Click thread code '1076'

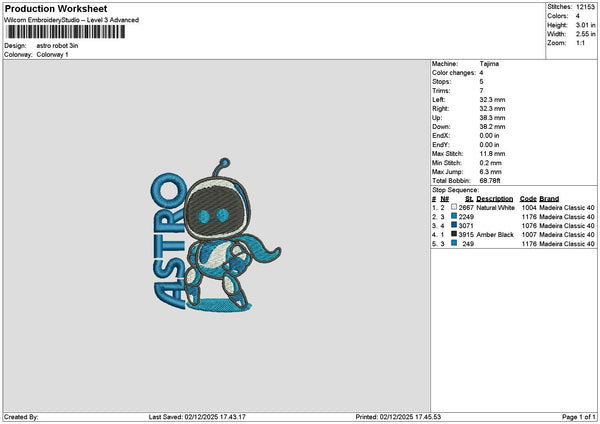(x=529, y=226)
